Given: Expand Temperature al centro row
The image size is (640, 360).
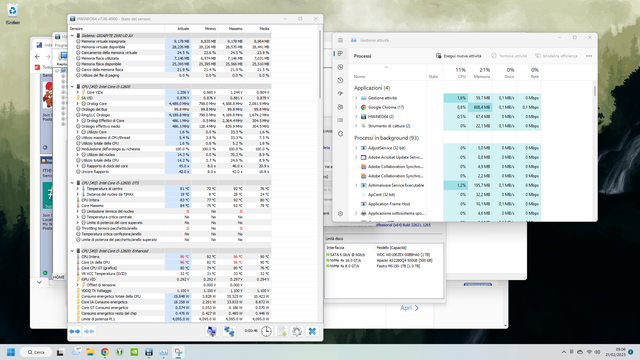Looking at the screenshot, I should tap(78, 189).
